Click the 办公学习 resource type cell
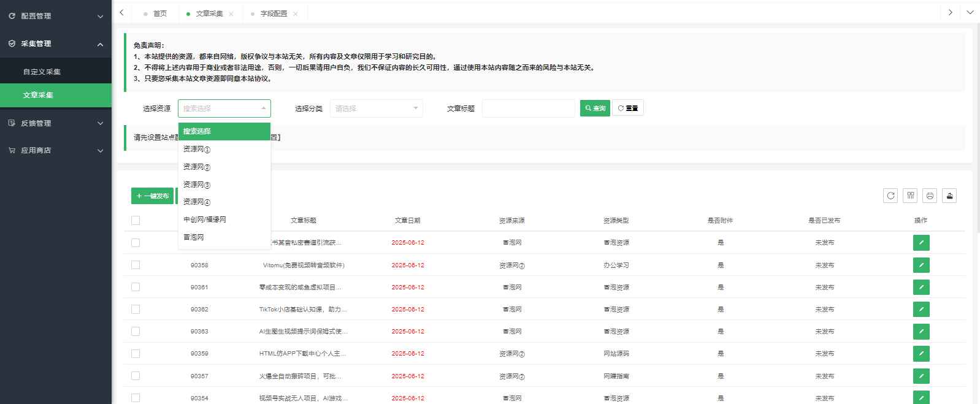980x404 pixels. (x=616, y=265)
